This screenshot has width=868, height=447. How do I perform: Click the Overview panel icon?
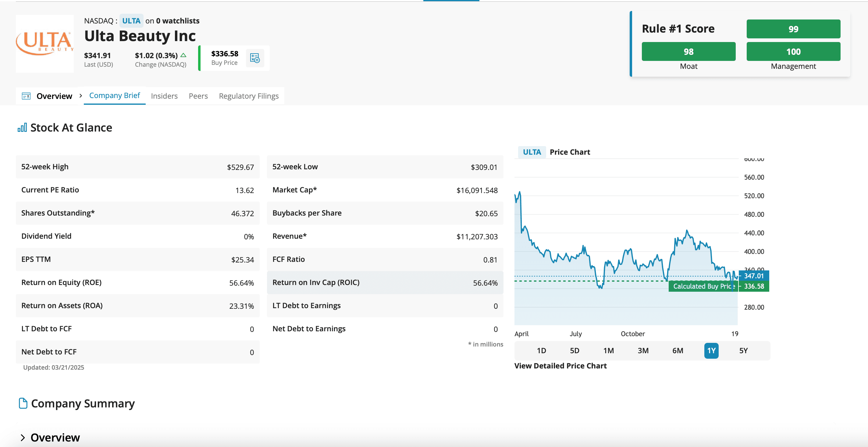[26, 96]
